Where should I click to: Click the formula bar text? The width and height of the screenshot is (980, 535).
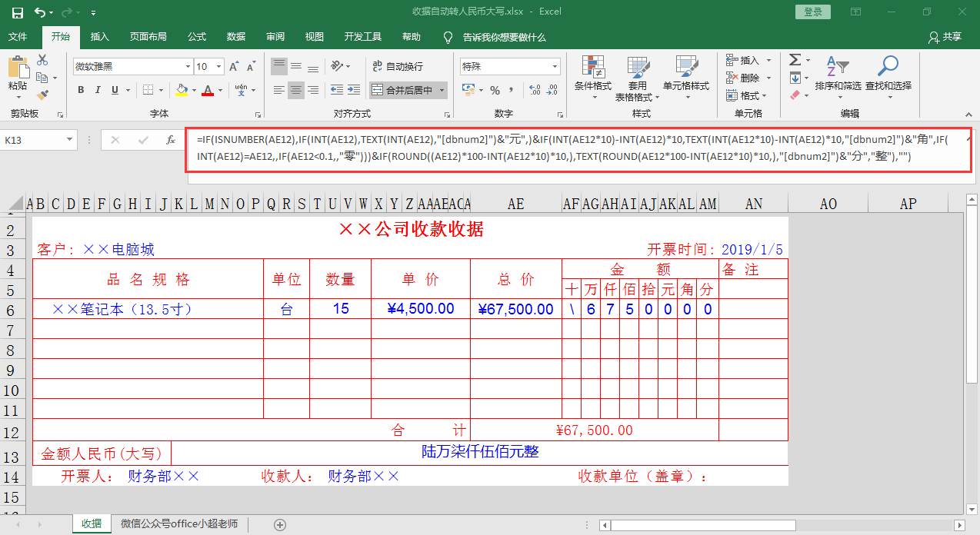pyautogui.click(x=573, y=148)
